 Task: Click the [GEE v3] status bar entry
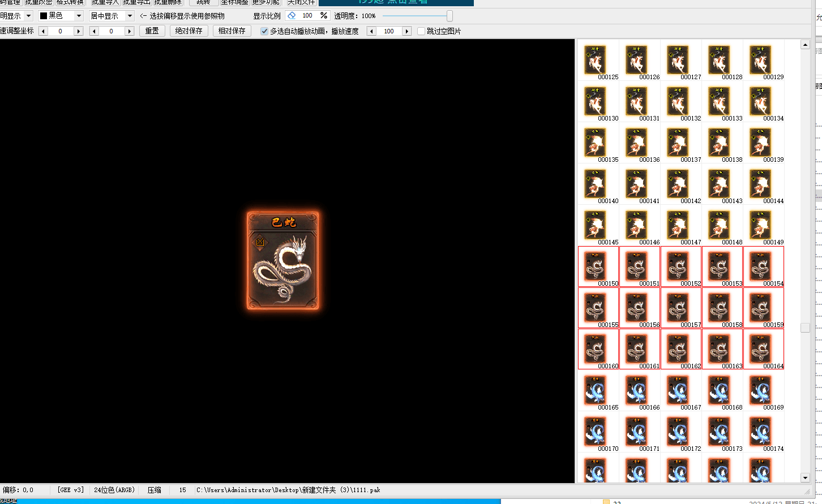tap(71, 490)
